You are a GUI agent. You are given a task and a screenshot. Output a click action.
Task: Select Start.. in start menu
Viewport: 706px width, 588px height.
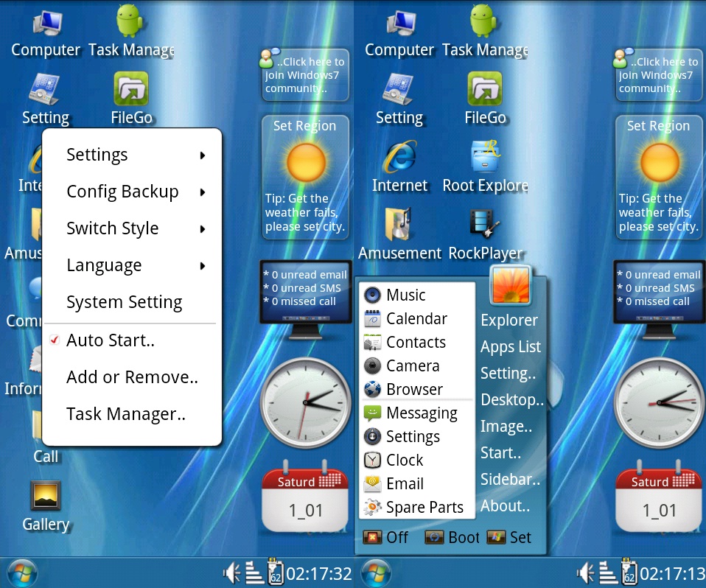click(500, 453)
